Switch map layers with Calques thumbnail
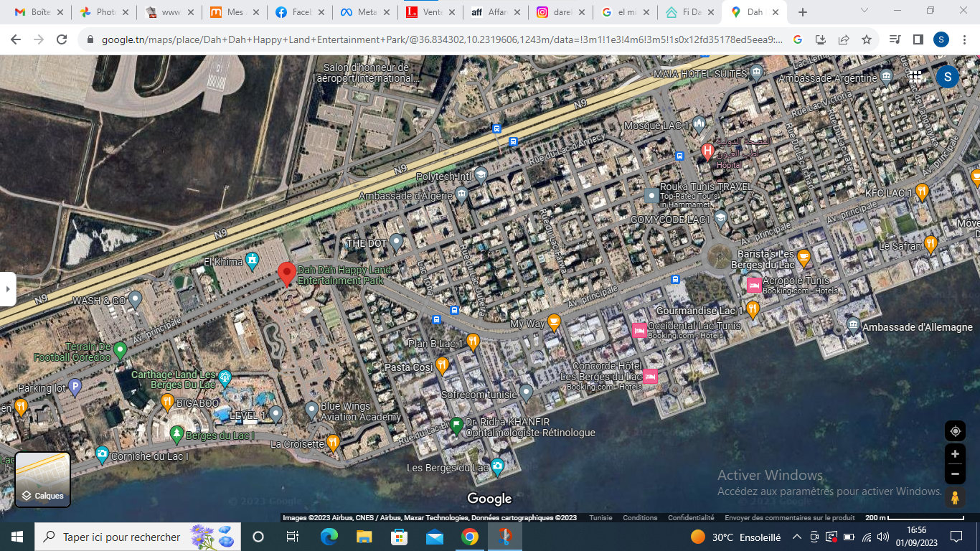The height and width of the screenshot is (551, 980). click(42, 479)
